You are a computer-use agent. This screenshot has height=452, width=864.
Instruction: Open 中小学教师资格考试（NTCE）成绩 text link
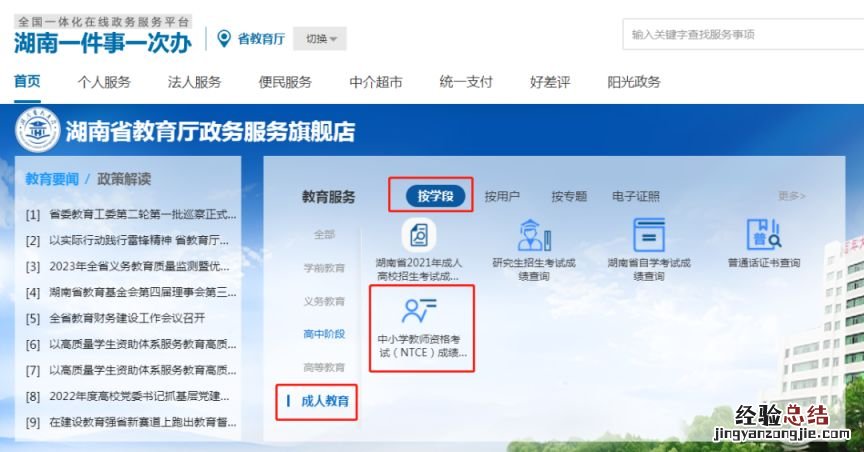[422, 346]
